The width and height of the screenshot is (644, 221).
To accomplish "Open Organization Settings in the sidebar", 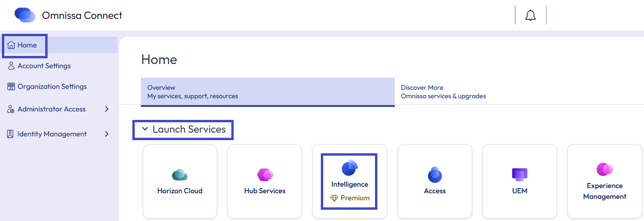I will [x=59, y=87].
